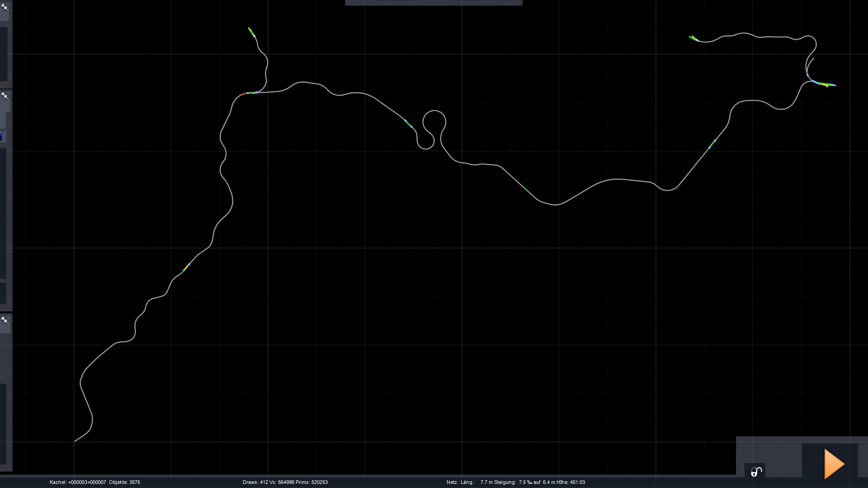Expand the bottom left collapsed panel

(4, 425)
